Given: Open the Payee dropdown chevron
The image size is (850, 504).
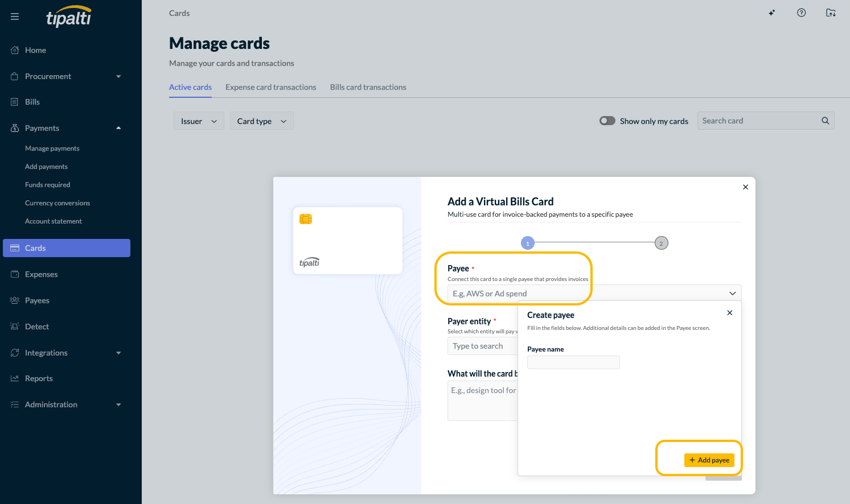Looking at the screenshot, I should (733, 294).
